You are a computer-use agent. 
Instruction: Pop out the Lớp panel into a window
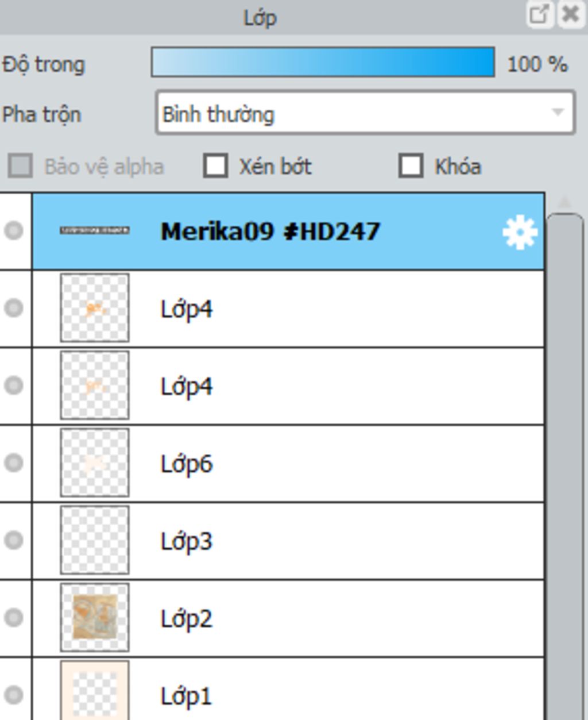pyautogui.click(x=539, y=14)
